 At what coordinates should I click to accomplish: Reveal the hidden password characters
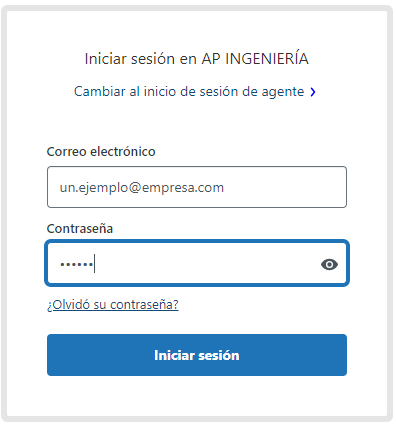pos(329,264)
